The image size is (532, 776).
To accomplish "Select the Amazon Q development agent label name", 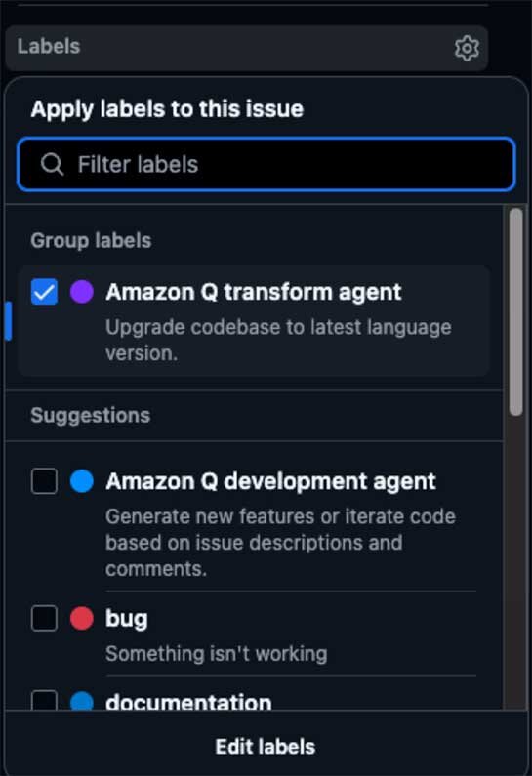I will 270,481.
